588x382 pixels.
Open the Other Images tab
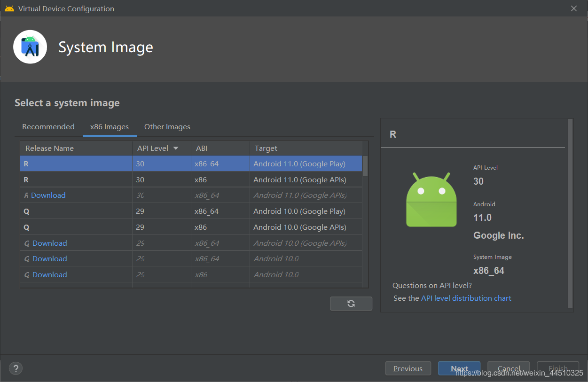pos(167,127)
